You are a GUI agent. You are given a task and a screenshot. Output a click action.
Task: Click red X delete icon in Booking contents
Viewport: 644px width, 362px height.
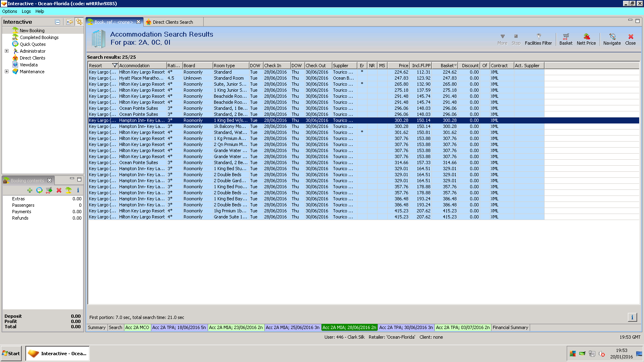point(59,190)
